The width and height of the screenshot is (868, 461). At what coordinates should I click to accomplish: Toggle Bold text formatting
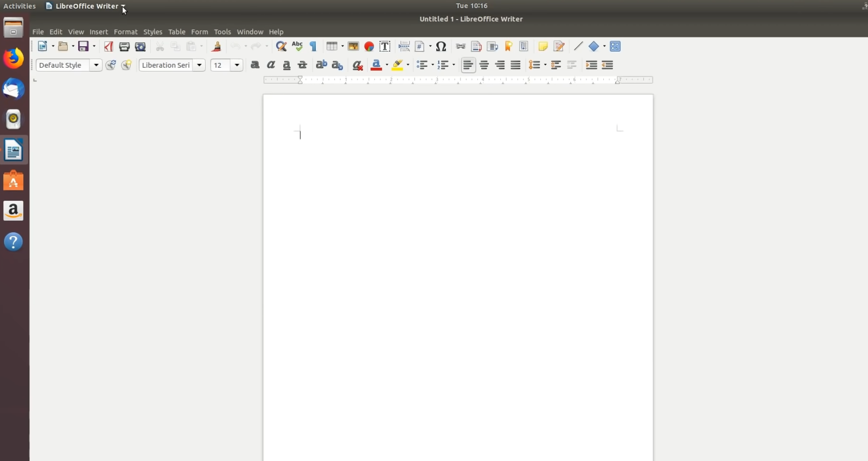point(255,65)
